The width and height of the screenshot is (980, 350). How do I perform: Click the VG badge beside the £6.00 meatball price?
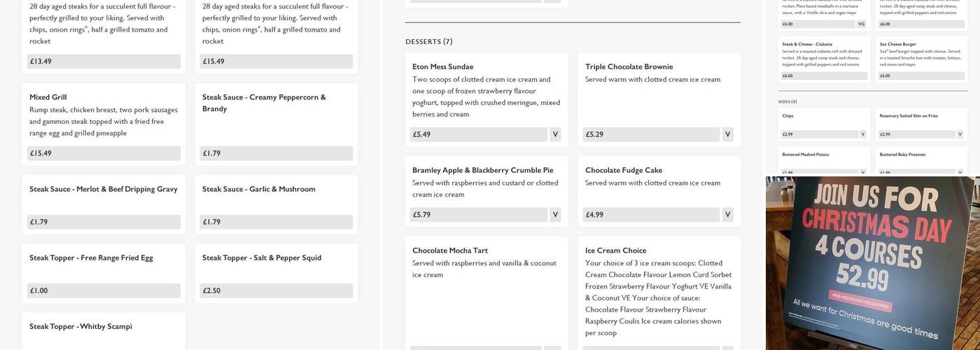(x=861, y=24)
